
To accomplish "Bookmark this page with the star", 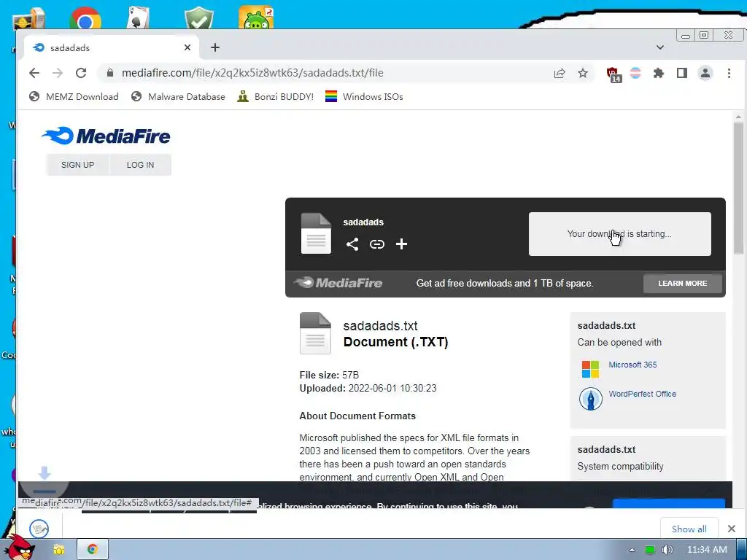I will click(x=583, y=73).
